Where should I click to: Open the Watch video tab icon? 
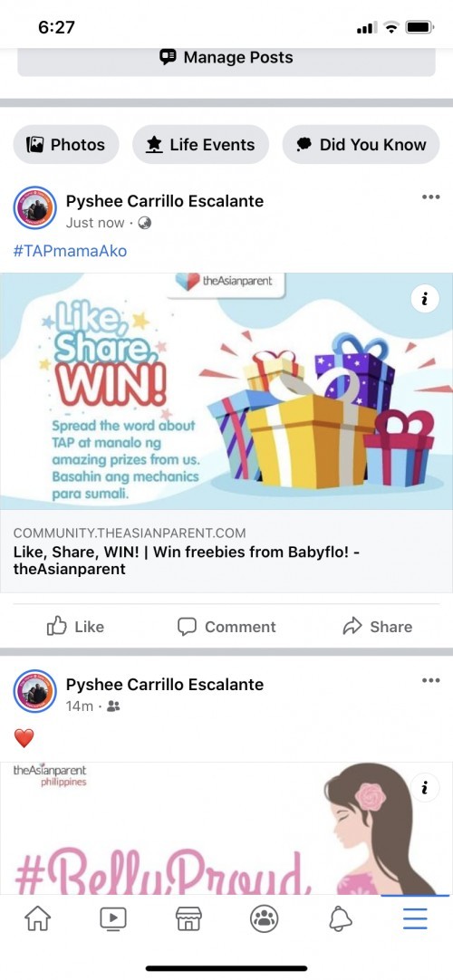pyautogui.click(x=113, y=918)
